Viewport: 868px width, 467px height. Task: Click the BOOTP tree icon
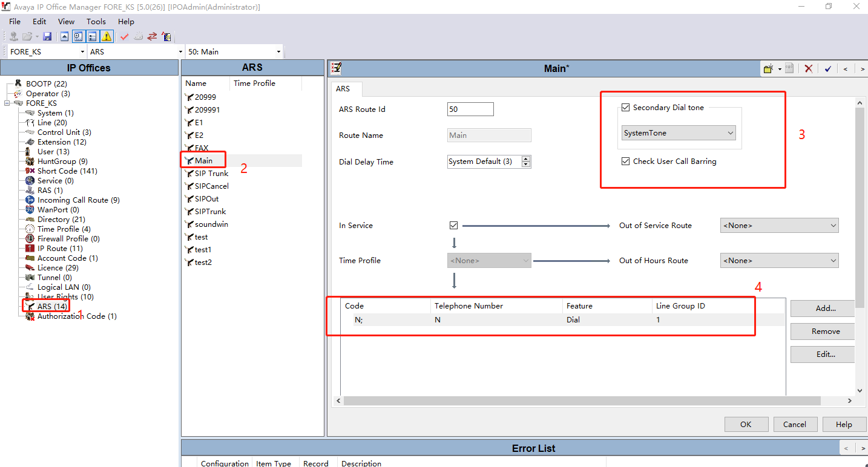(x=19, y=83)
